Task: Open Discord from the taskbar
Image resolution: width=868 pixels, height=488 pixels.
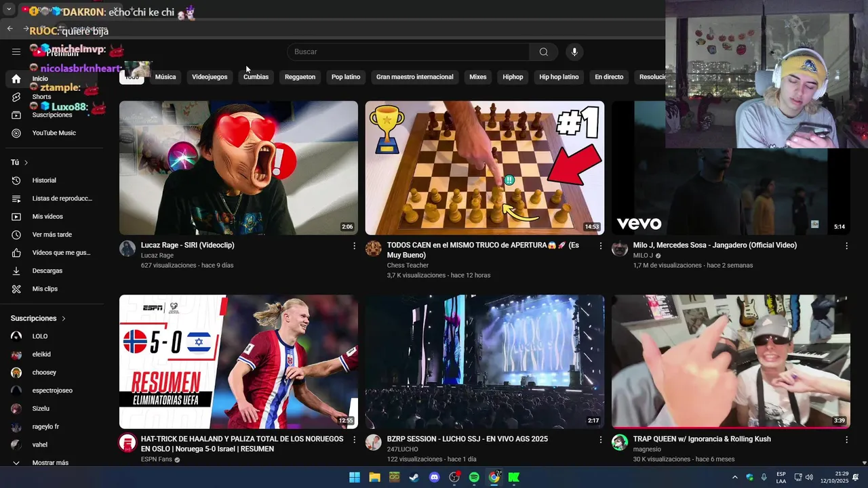Action: [x=435, y=477]
